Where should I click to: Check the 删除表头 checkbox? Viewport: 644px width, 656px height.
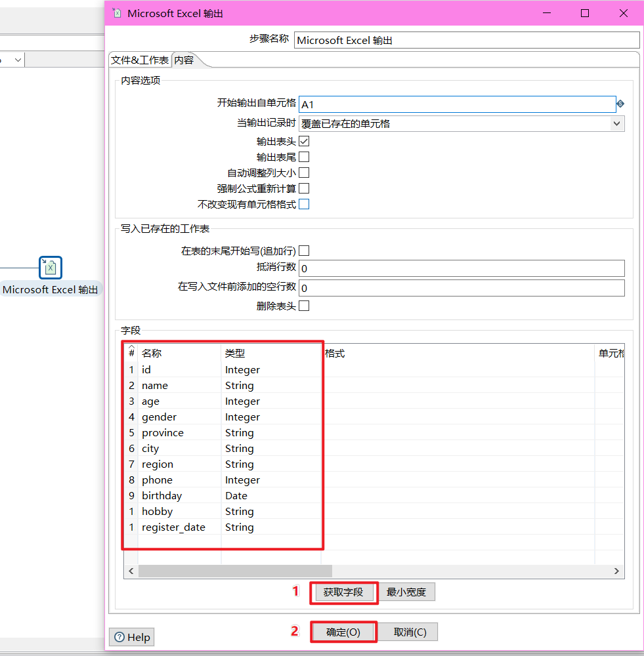[x=304, y=306]
